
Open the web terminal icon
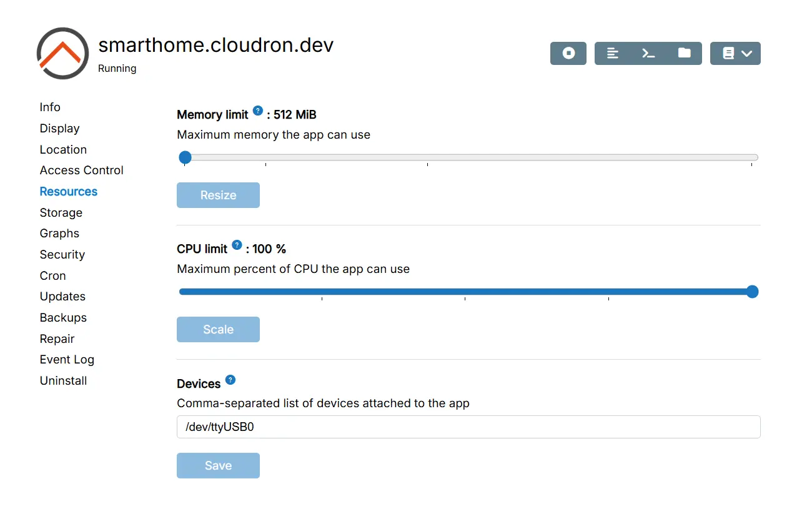pos(648,53)
